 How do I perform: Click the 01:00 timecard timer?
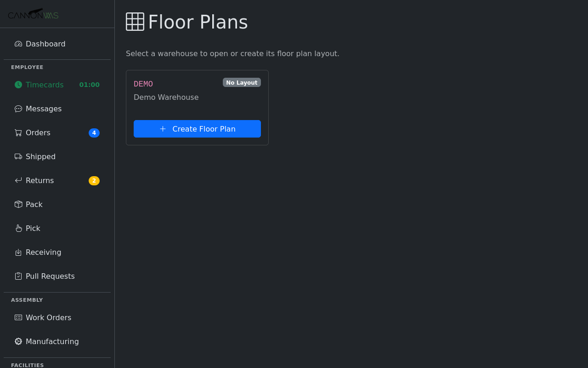89,85
